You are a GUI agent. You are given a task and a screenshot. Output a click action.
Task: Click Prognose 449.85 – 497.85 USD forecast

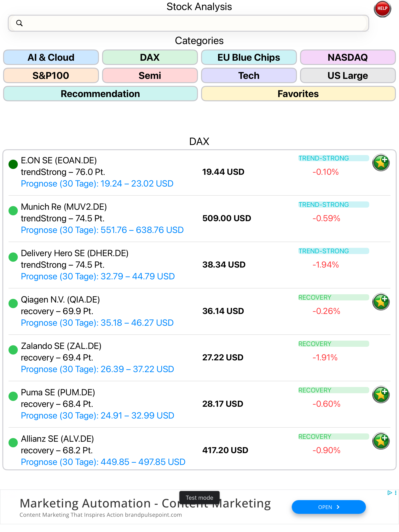[x=103, y=462]
